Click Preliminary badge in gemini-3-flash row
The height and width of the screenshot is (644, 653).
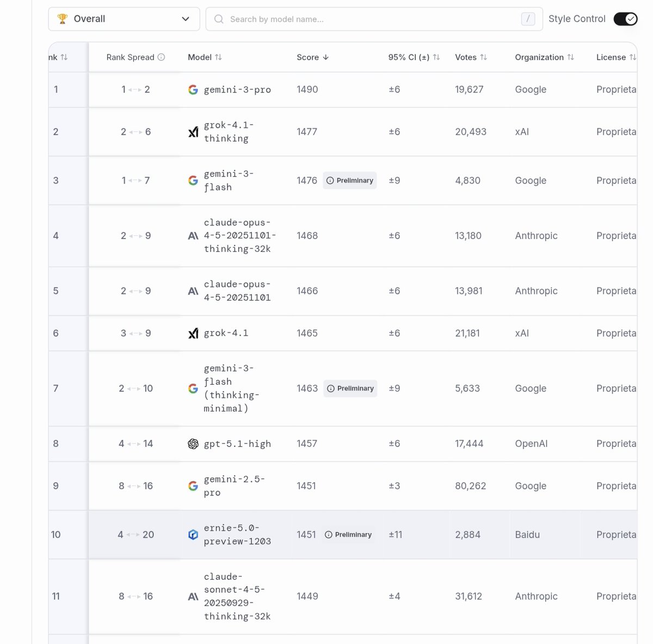click(350, 180)
